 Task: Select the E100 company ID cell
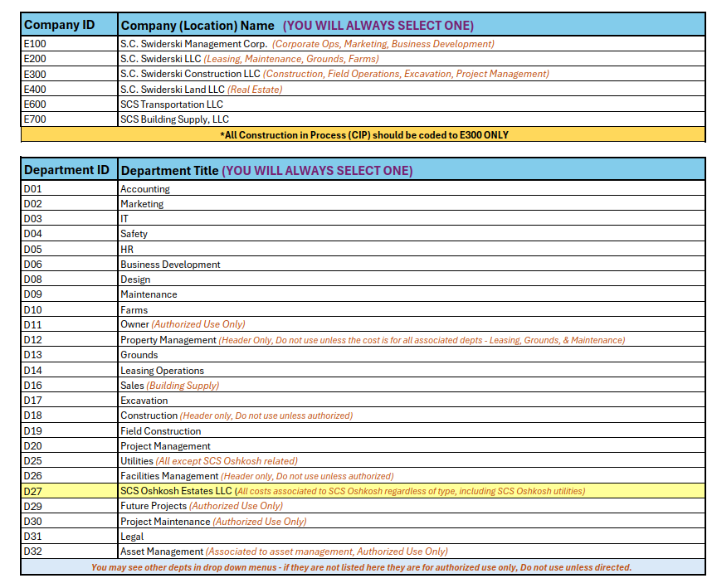pos(69,44)
